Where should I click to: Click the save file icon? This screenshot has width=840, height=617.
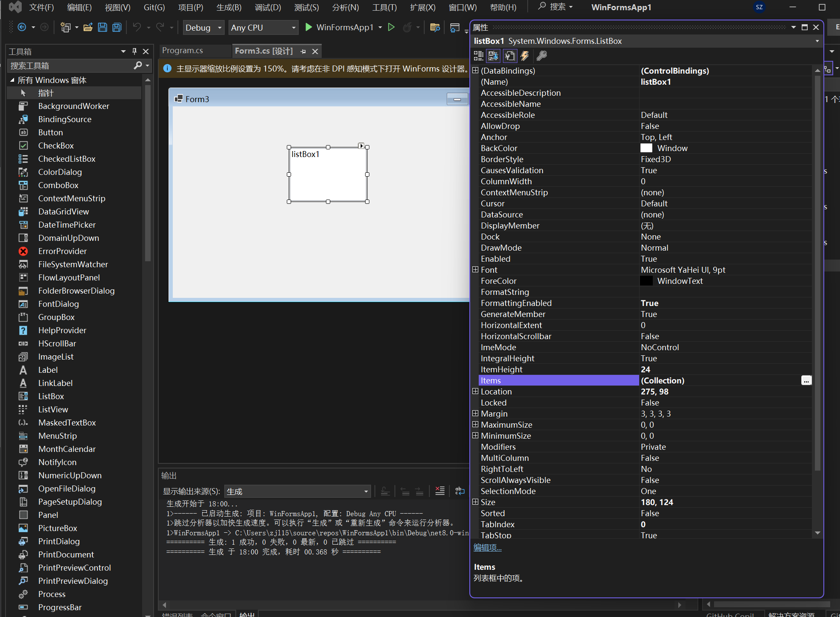pos(103,27)
